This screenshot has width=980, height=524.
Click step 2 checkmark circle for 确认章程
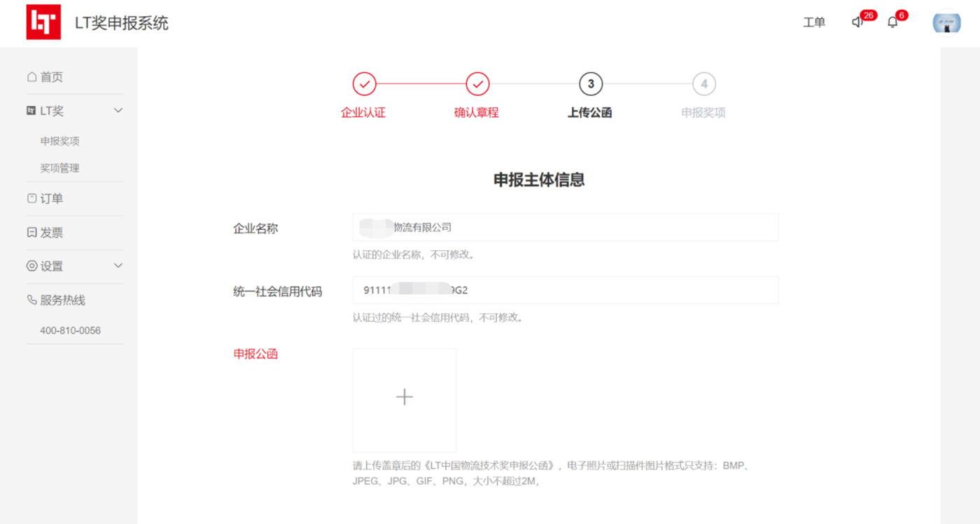click(x=477, y=84)
